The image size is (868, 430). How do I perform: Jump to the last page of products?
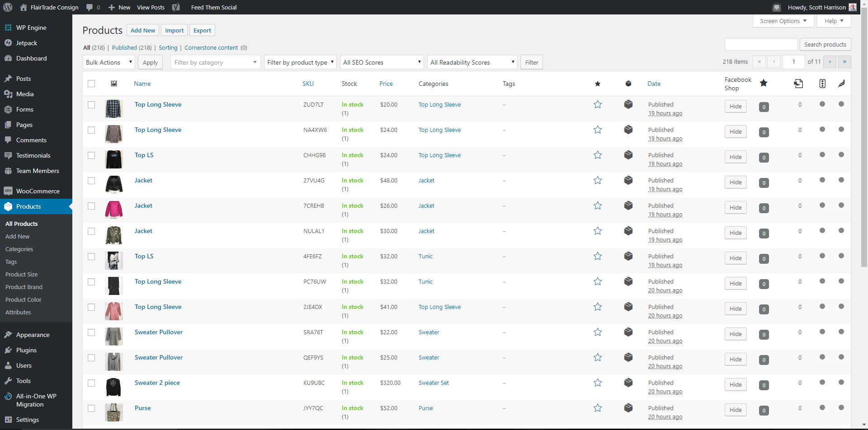pos(844,62)
